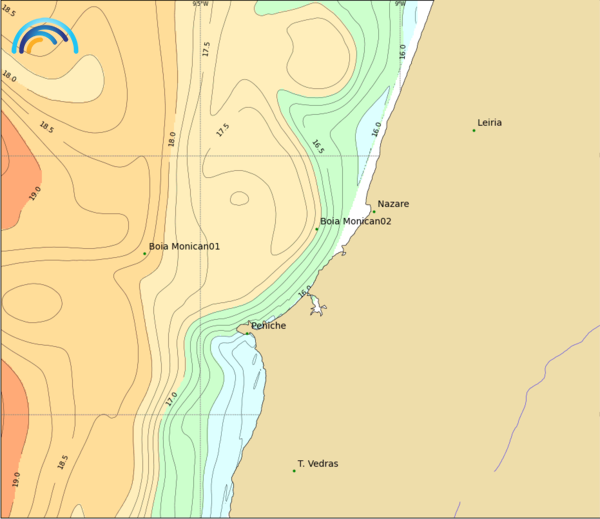The image size is (600, 519).
Task: Click the Nazare text label
Action: click(393, 204)
